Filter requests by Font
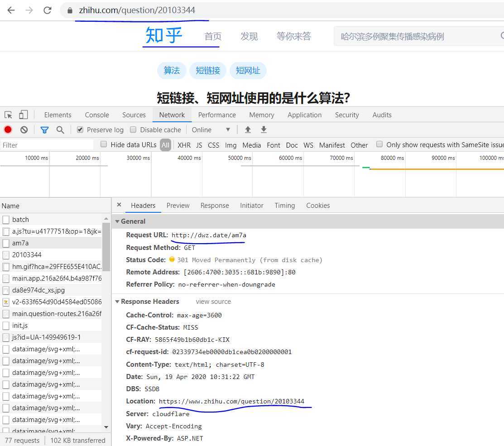The width and height of the screenshot is (504, 446). click(x=274, y=145)
